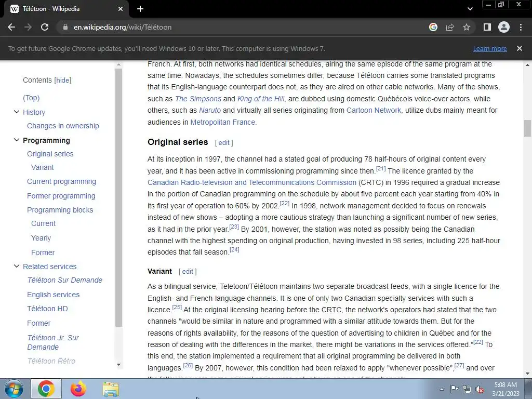Open the Naruto article link

coord(210,110)
